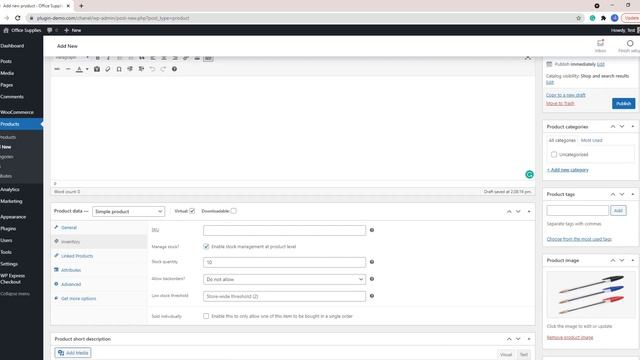Collapse the Product data panel toggle
Screen dimensions: 640x360
coord(529,211)
